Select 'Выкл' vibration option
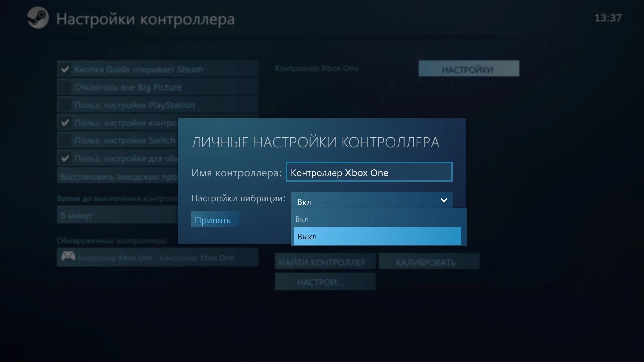This screenshot has height=362, width=644. [377, 236]
